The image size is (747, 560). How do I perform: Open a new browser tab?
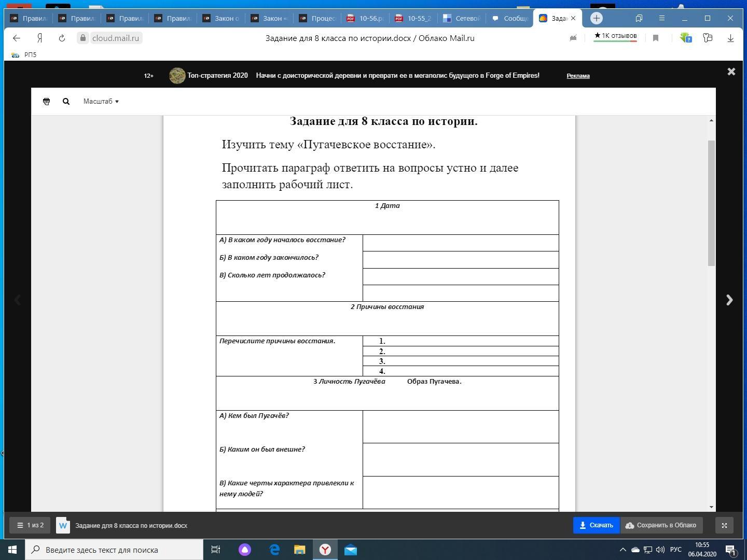point(597,18)
